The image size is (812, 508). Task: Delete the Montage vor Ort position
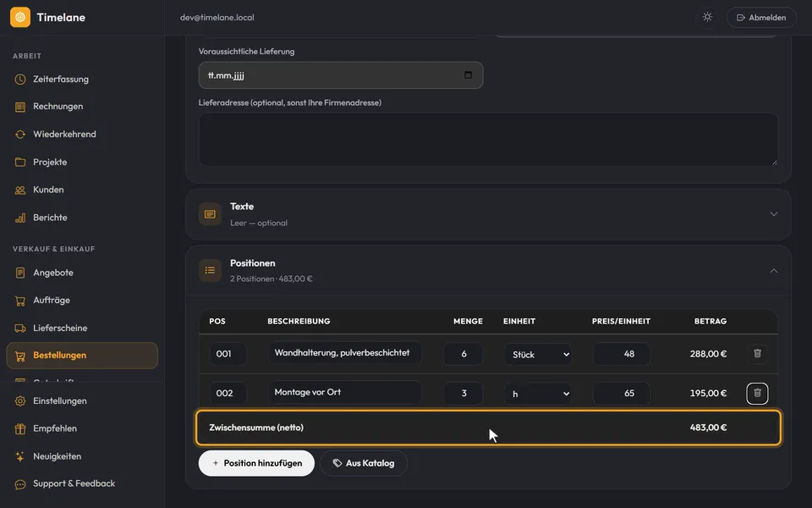(757, 393)
